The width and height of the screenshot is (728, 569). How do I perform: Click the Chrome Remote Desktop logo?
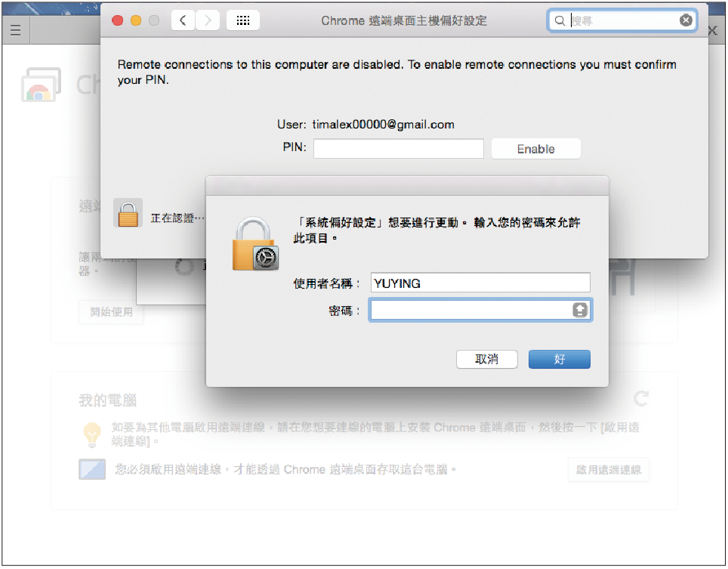pos(41,85)
